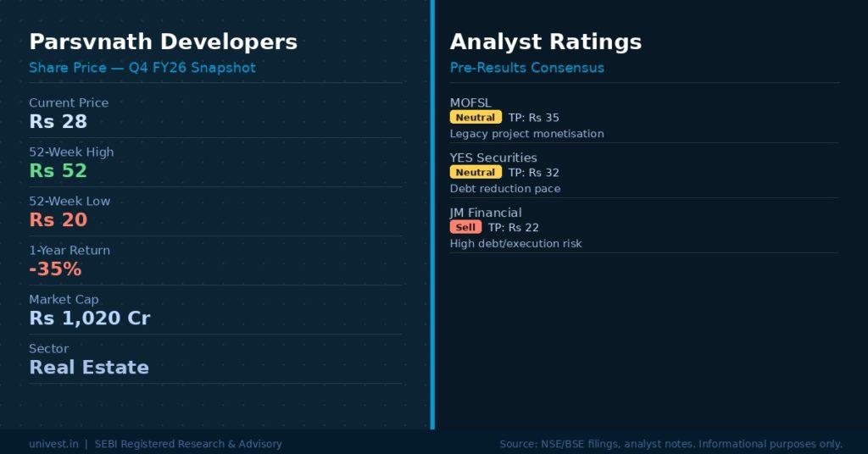Screen dimensions: 868x454
Task: Click the MOFSL broker name
Action: pos(470,102)
